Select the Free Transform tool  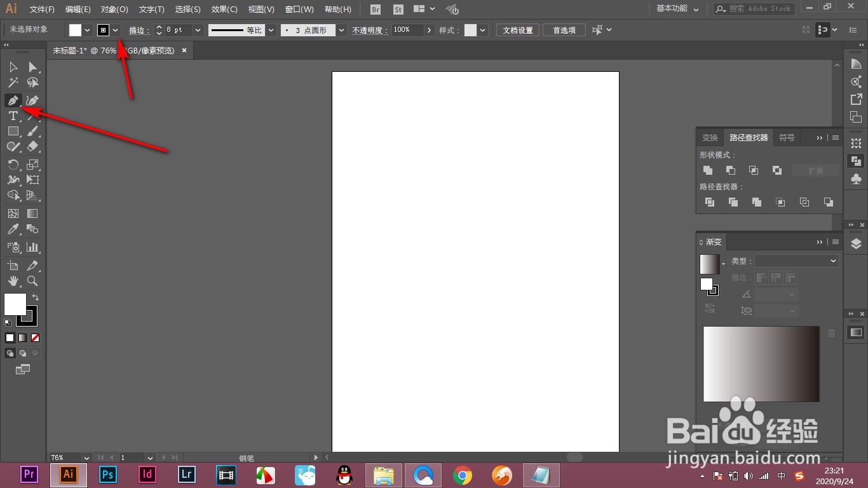click(x=32, y=180)
